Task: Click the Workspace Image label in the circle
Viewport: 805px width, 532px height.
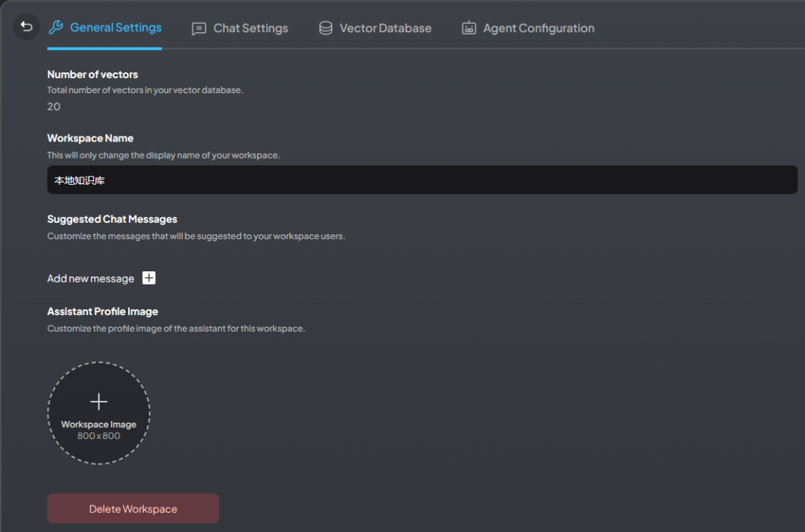Action: (98, 424)
